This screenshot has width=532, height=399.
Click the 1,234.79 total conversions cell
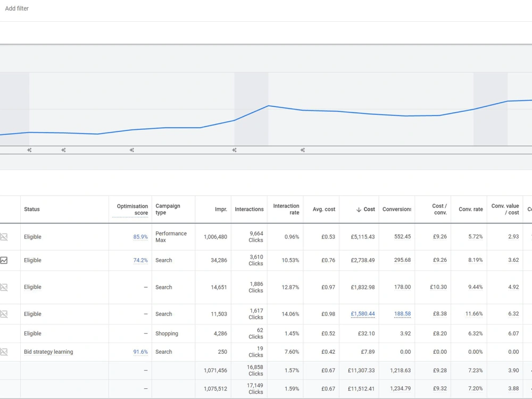pyautogui.click(x=401, y=388)
